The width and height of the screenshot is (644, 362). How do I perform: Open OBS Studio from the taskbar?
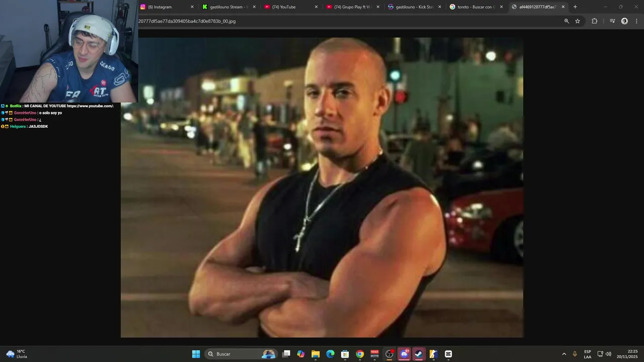[389, 354]
